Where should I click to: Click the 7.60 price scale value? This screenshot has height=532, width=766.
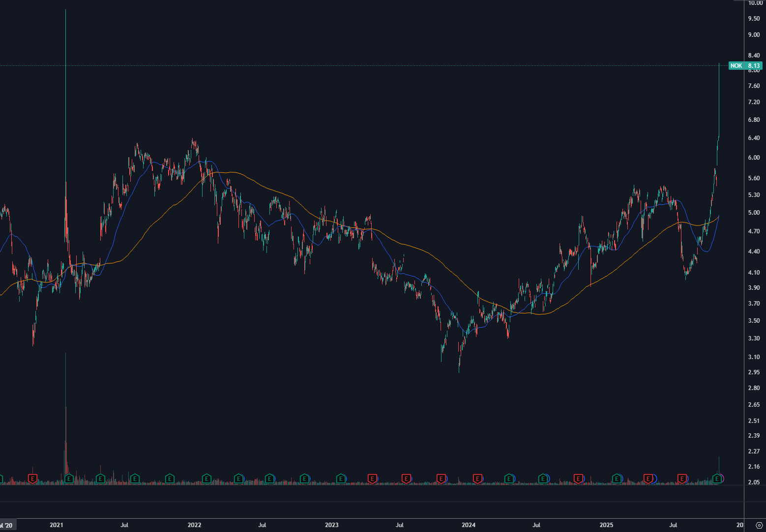[x=754, y=86]
